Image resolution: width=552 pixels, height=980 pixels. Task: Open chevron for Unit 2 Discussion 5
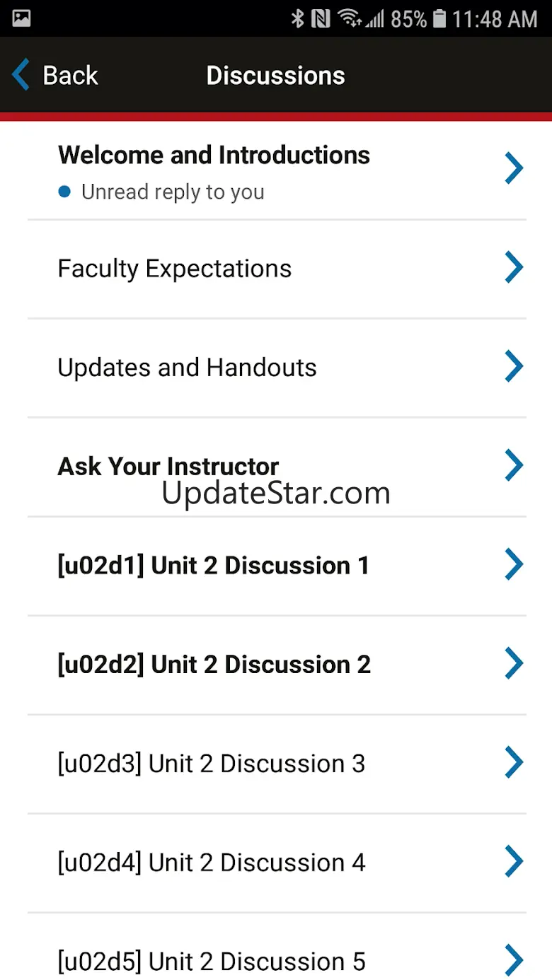(514, 960)
